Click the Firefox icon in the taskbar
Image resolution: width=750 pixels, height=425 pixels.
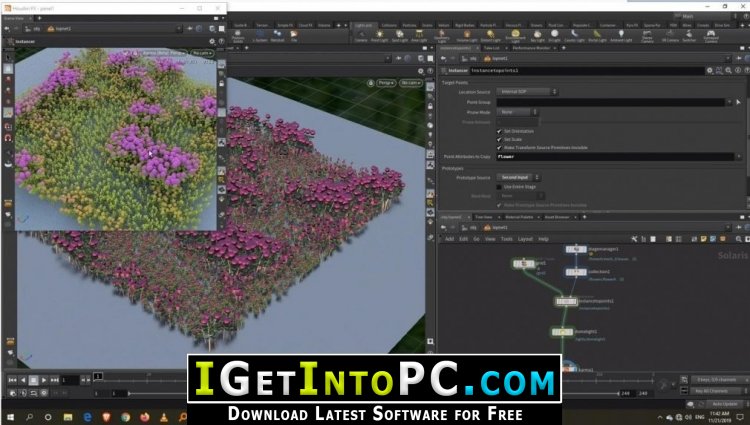(x=145, y=417)
